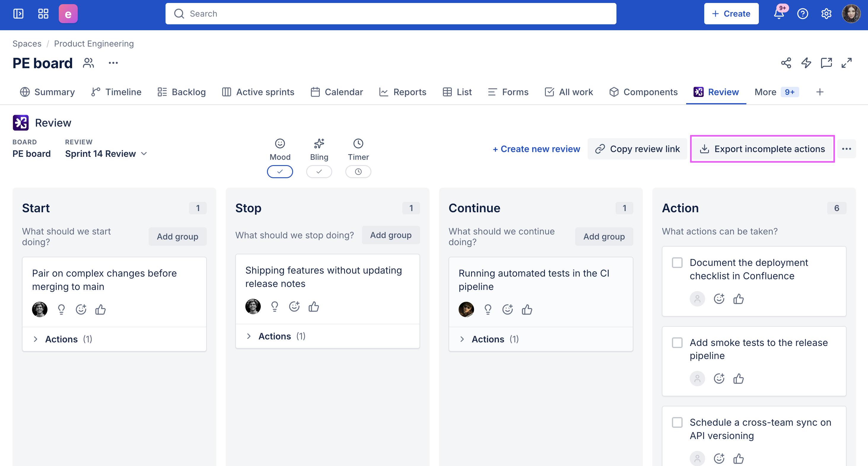Switch to the Backlog tab
868x466 pixels.
[x=182, y=92]
